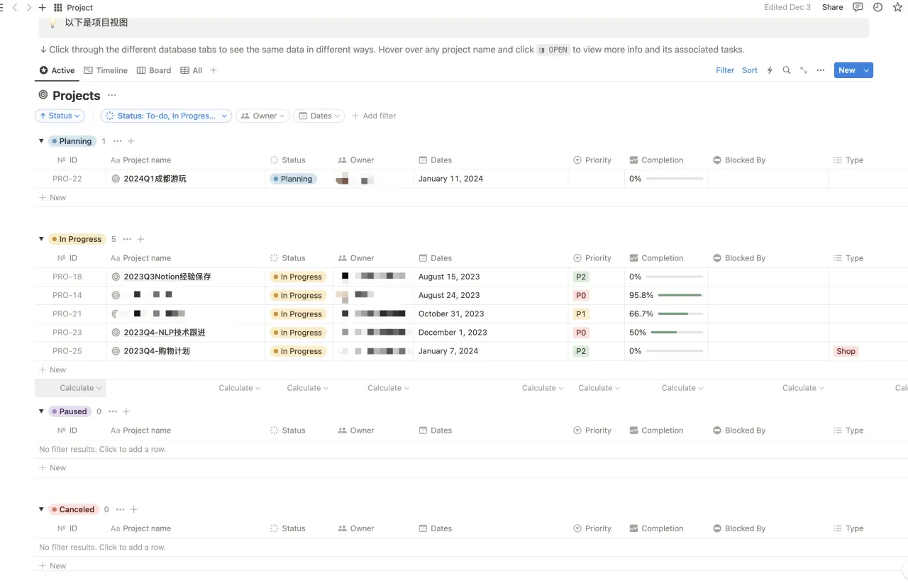908x588 pixels.
Task: Open the database search magnifier icon
Action: tap(786, 70)
